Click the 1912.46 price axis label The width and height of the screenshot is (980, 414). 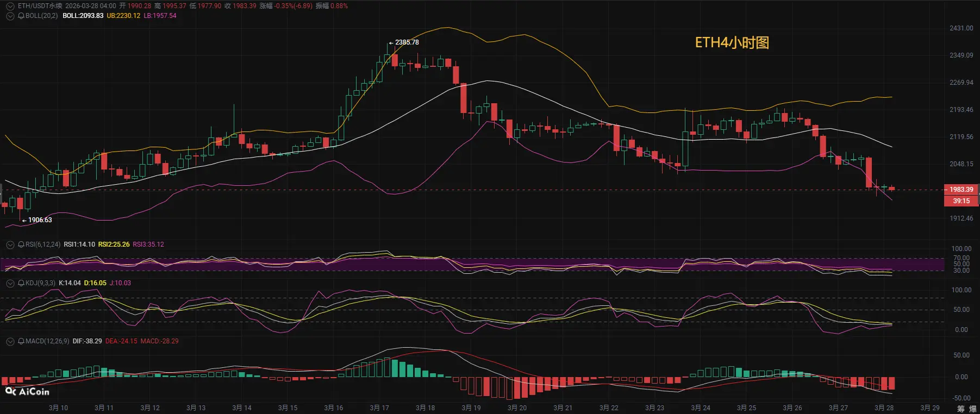pyautogui.click(x=961, y=218)
